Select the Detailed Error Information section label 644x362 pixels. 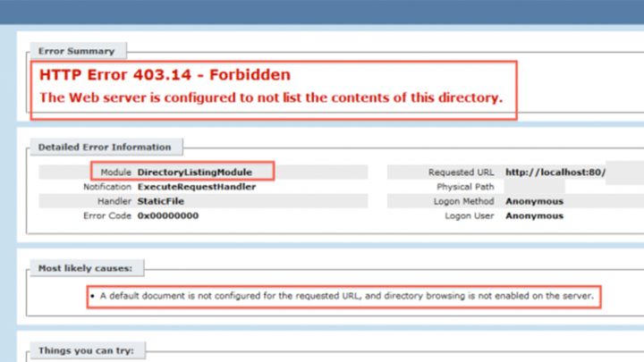[x=105, y=147]
